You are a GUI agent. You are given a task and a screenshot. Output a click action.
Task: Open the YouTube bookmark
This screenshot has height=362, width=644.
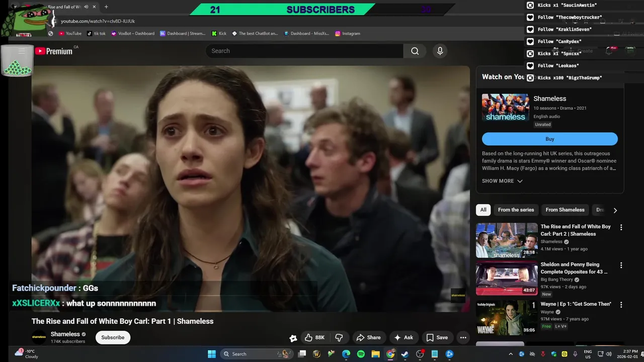pos(70,33)
